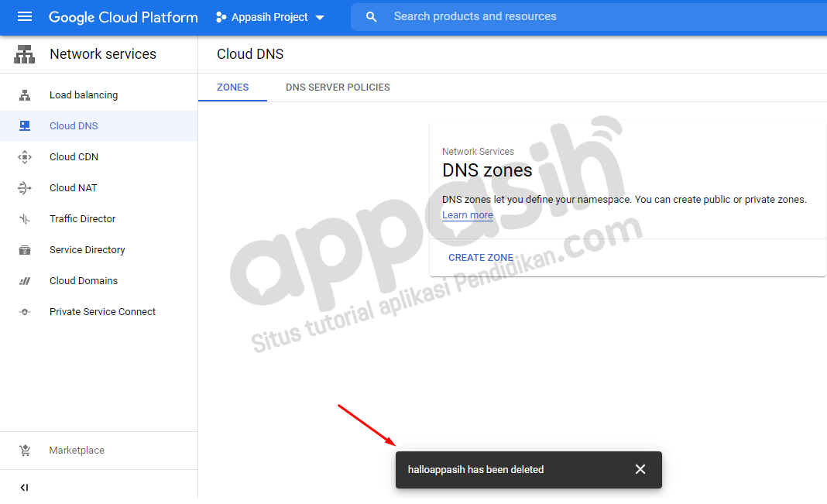Click the Cloud DNS page title
This screenshot has height=504, width=827.
pyautogui.click(x=250, y=54)
